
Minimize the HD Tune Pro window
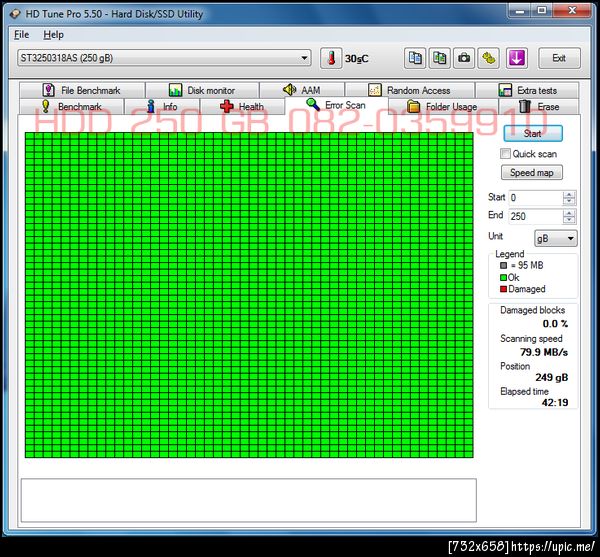tap(520, 11)
